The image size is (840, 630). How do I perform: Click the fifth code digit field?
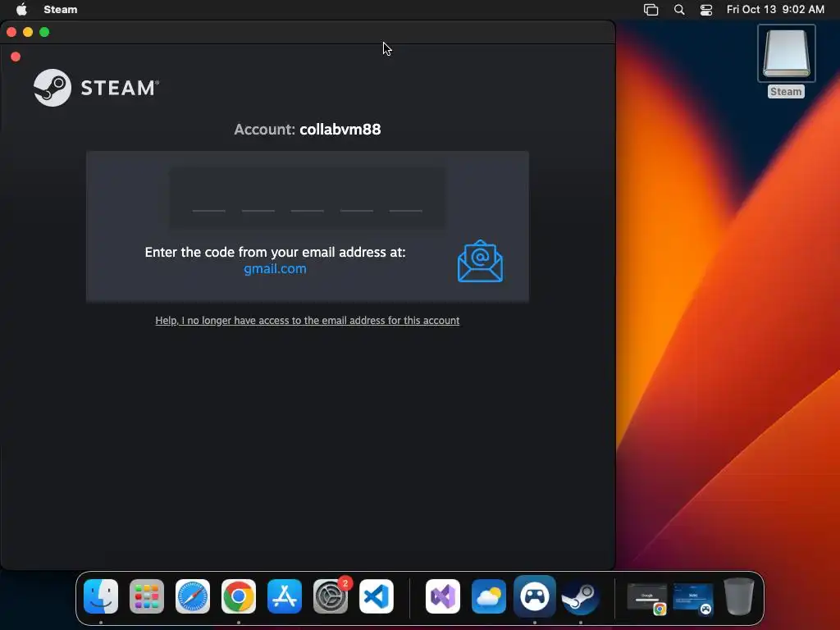[405, 199]
